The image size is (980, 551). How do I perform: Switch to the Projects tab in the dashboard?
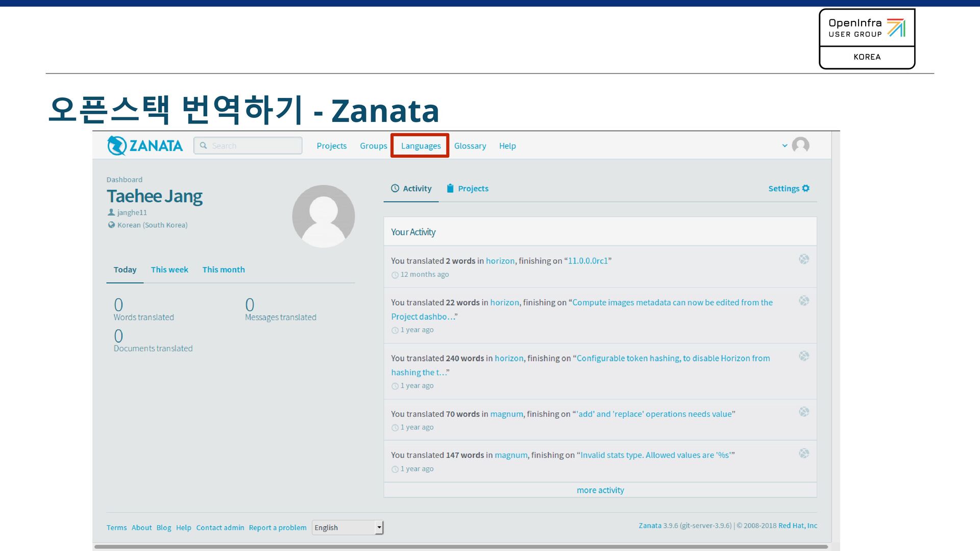click(467, 188)
